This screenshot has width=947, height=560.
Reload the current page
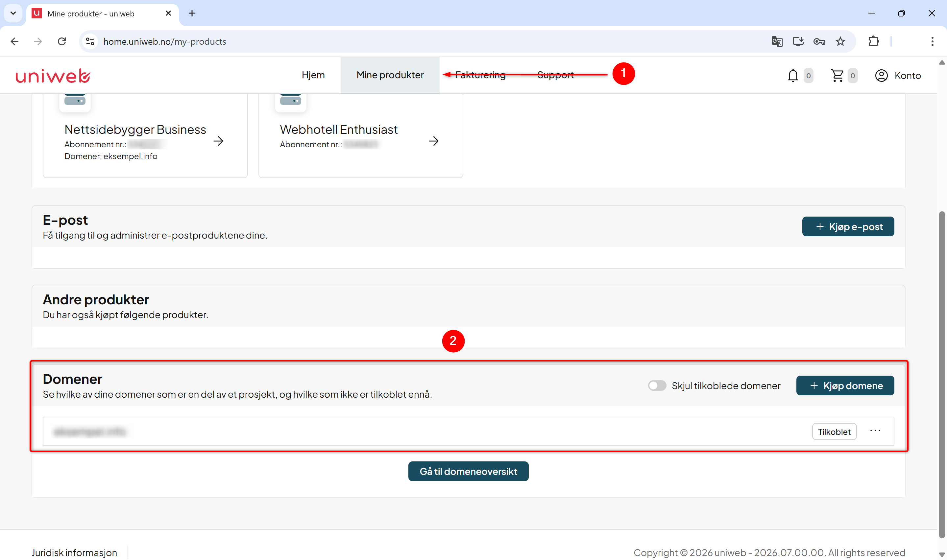click(x=62, y=41)
